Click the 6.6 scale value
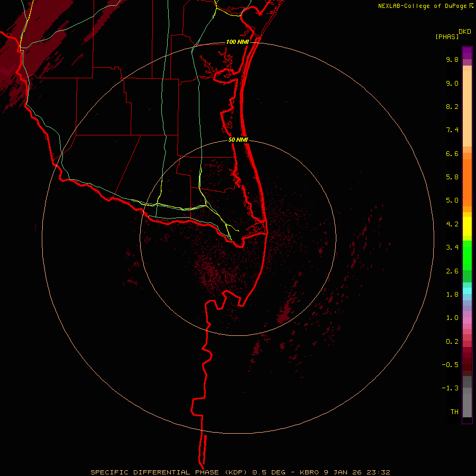Screen dimensions: 476x476 pyautogui.click(x=452, y=153)
